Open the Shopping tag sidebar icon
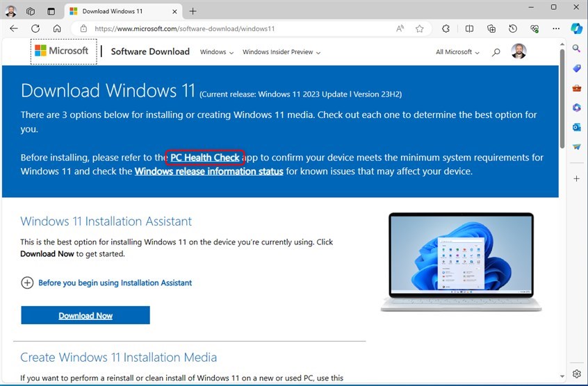 [576, 68]
